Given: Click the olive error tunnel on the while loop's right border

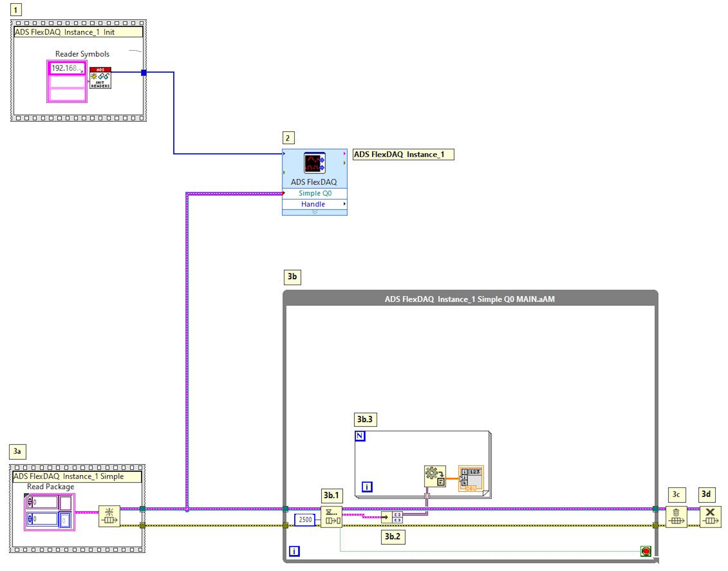Looking at the screenshot, I should (655, 525).
